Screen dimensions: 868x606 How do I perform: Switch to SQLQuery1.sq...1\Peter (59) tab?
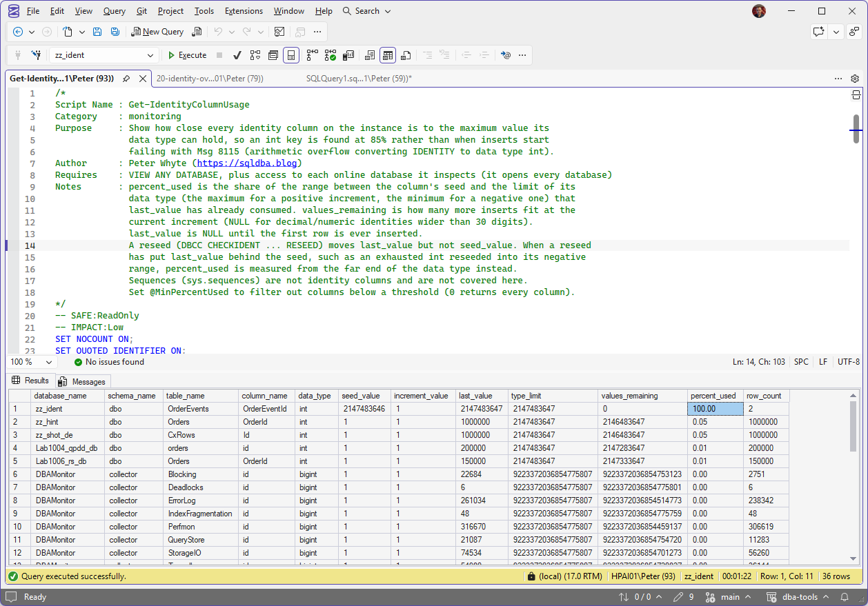359,79
